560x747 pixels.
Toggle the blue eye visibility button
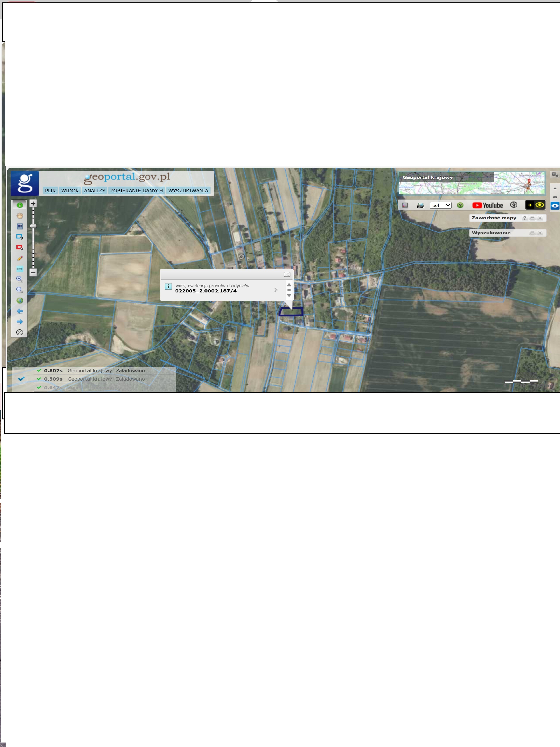555,206
